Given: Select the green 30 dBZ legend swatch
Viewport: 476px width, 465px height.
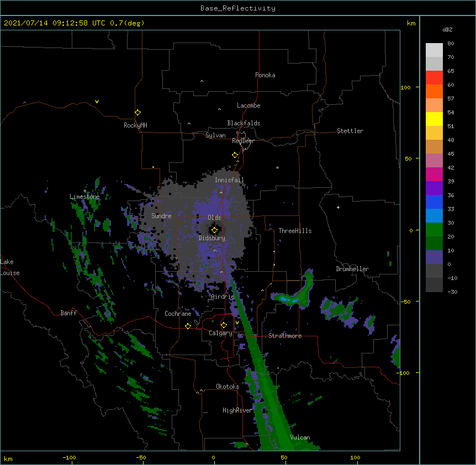Looking at the screenshot, I should (434, 230).
